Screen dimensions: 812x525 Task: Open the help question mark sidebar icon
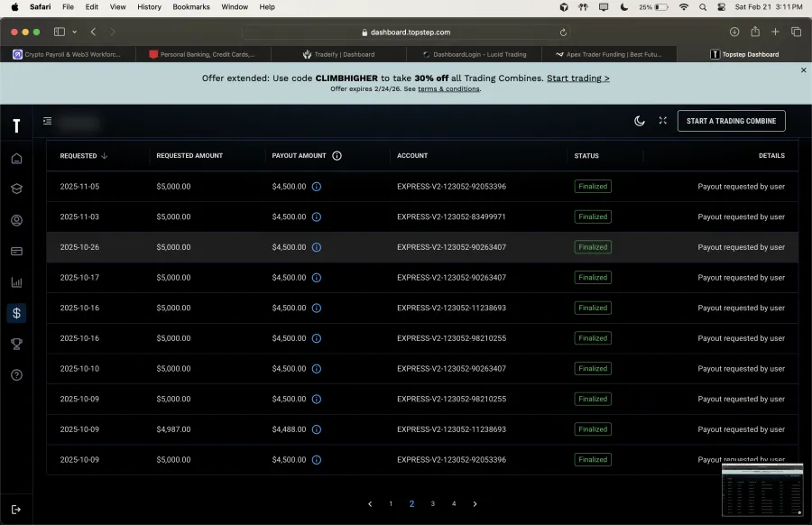pyautogui.click(x=16, y=375)
